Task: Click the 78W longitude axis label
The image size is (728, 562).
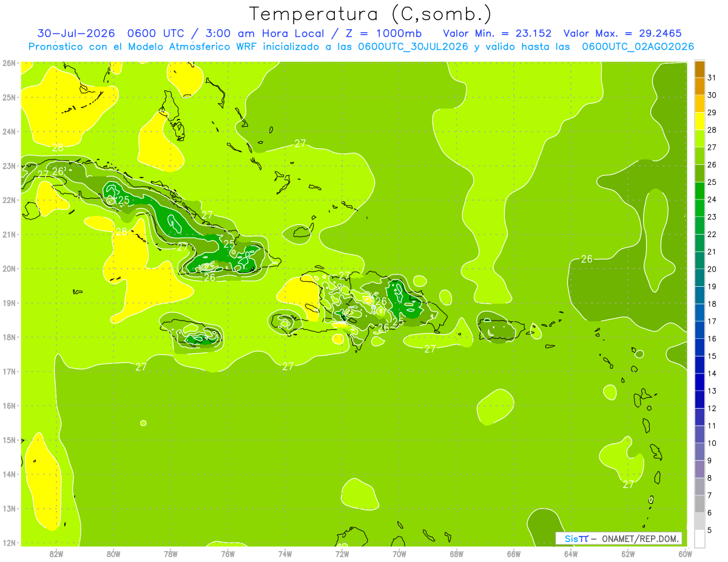Action: pyautogui.click(x=170, y=554)
